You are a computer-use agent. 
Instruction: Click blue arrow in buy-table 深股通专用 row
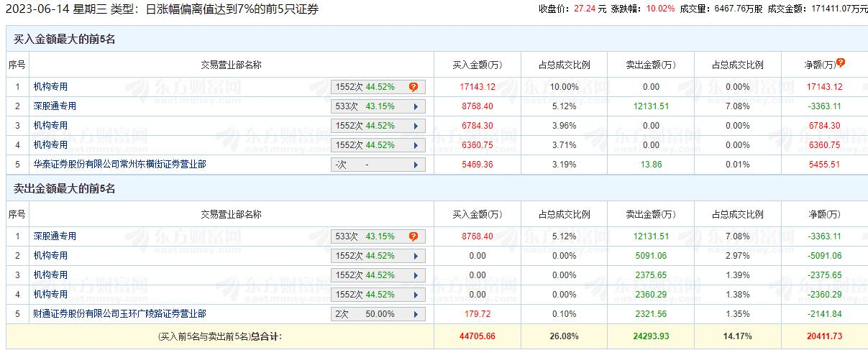[x=416, y=106]
